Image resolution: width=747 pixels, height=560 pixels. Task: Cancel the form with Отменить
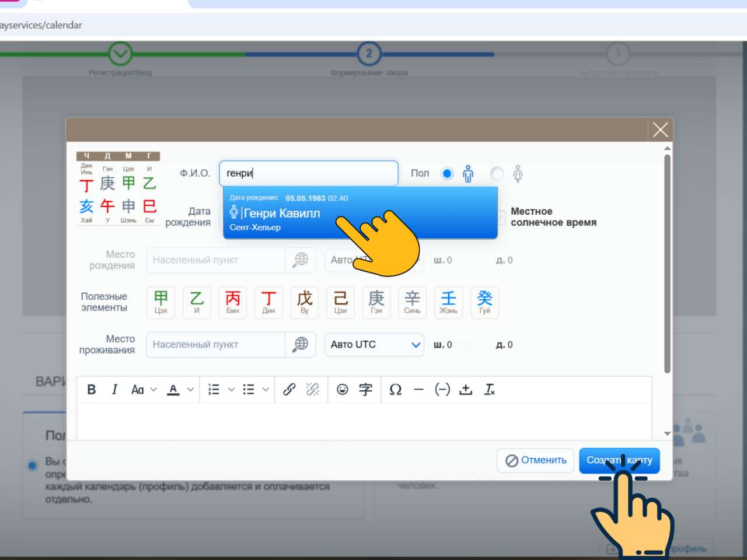[x=535, y=460]
